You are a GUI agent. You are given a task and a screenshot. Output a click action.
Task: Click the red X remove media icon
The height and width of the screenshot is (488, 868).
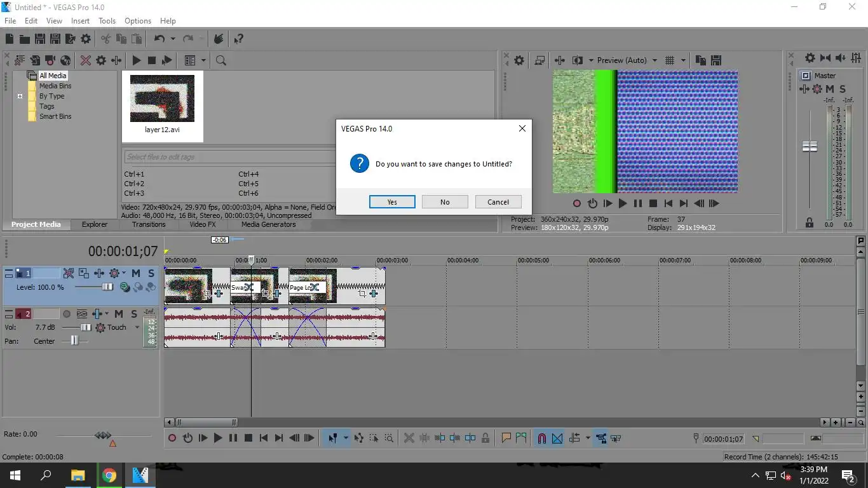pos(86,60)
